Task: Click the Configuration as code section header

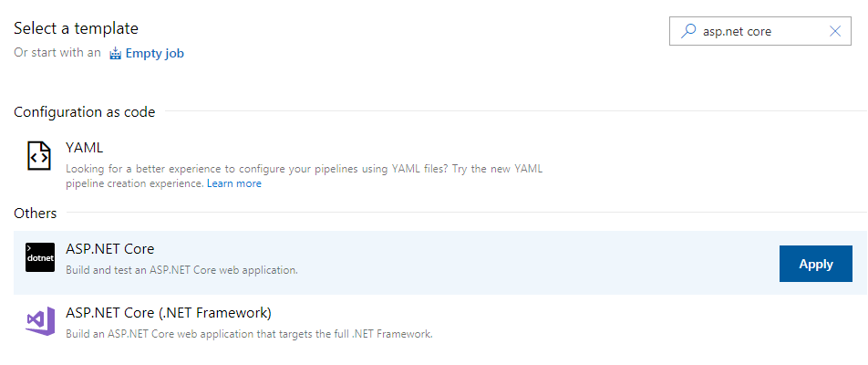Action: click(x=85, y=112)
